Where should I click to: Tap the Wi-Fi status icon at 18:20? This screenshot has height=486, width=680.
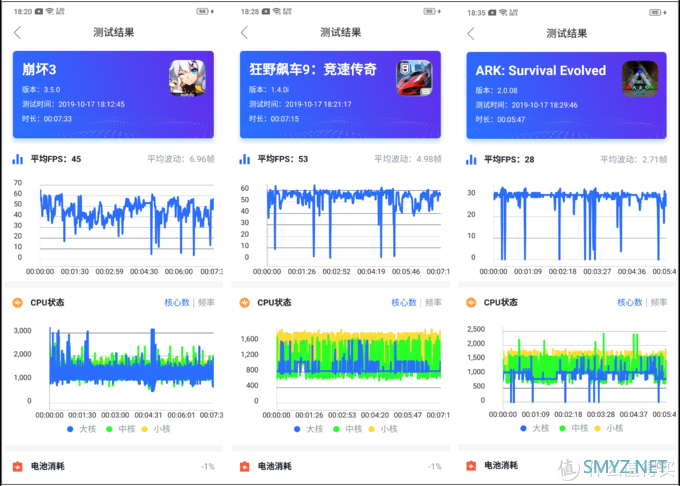click(50, 11)
